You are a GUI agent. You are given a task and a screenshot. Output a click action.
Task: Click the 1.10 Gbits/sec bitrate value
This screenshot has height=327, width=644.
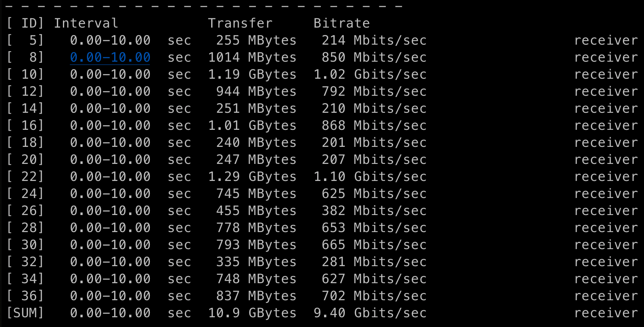[x=370, y=176]
